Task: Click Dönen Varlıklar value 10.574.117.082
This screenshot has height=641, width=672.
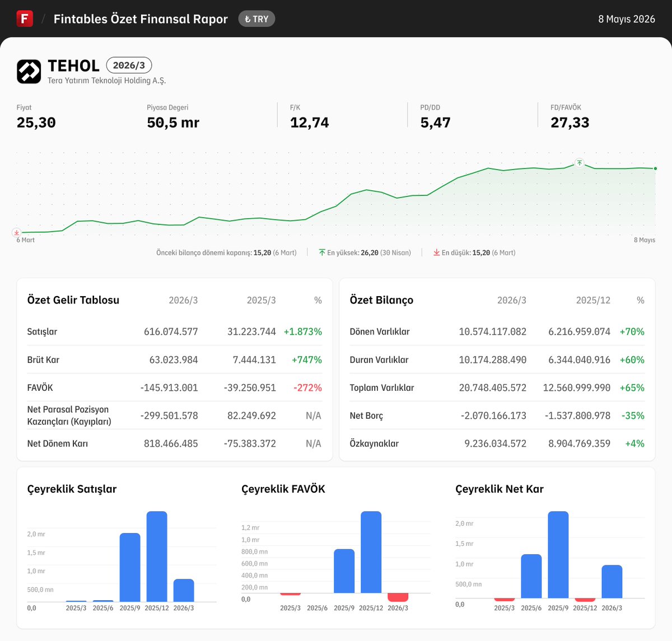Action: click(493, 331)
